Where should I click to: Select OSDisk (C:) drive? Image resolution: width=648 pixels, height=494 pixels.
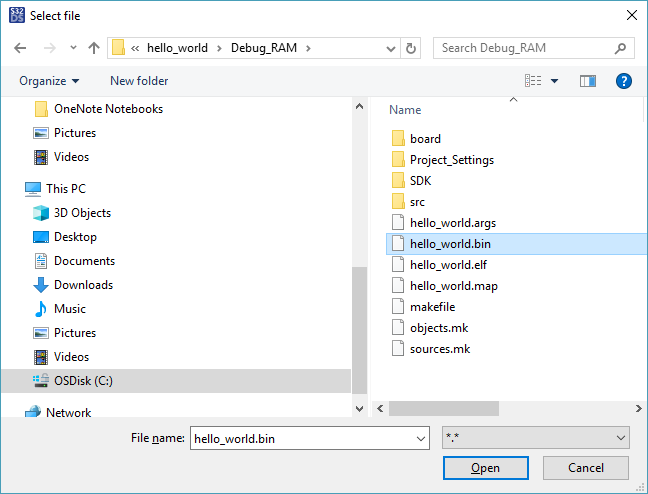point(176,381)
